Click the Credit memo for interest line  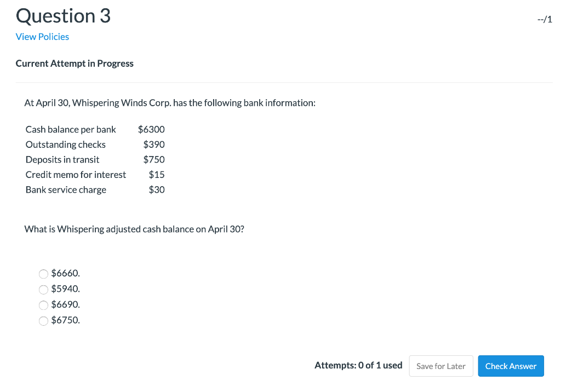76,174
